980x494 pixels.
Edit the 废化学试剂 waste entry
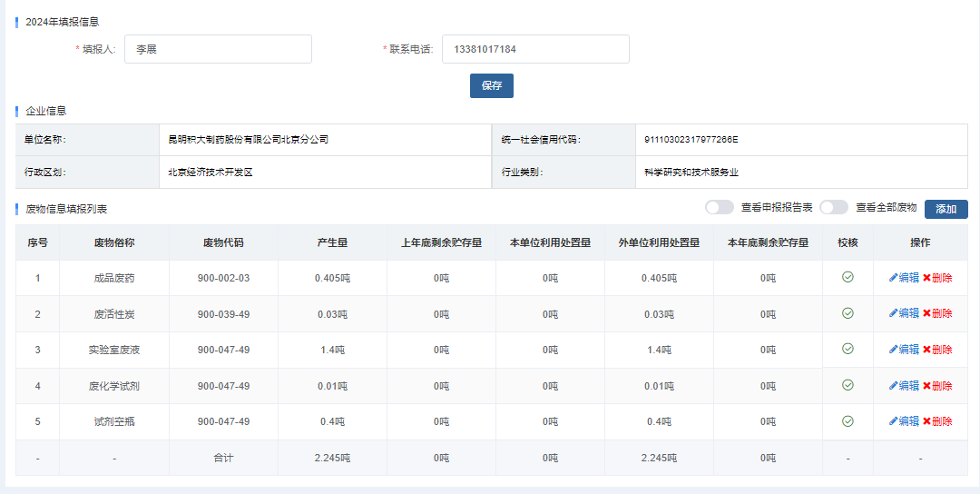click(x=904, y=386)
